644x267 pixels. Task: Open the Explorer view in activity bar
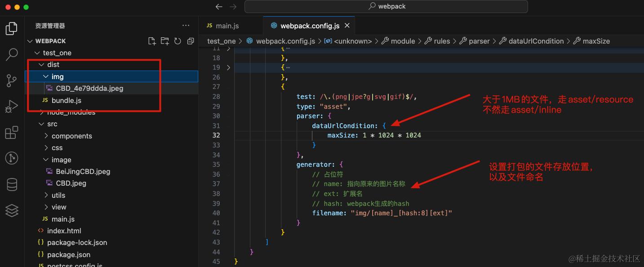coord(12,29)
